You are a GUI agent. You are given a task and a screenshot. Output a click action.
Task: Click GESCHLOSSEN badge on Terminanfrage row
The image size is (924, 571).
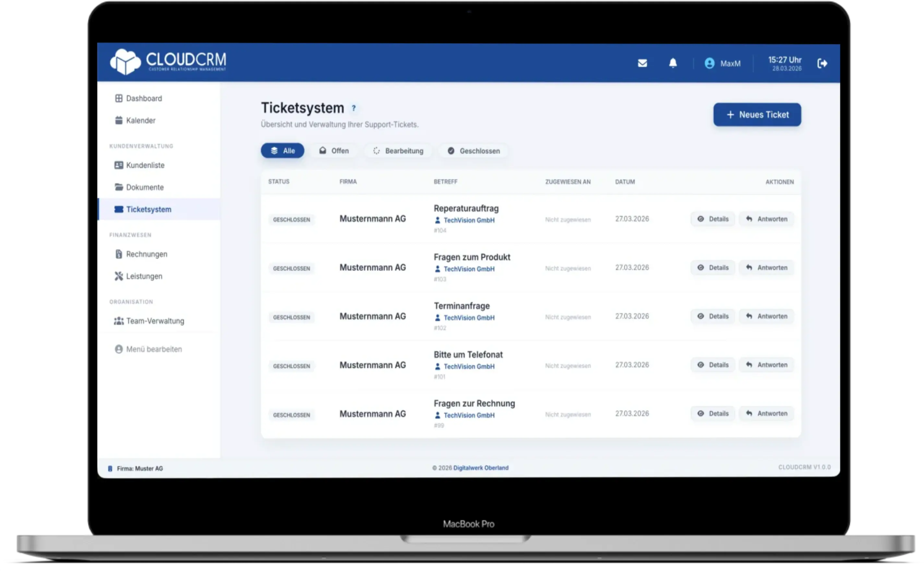tap(291, 317)
